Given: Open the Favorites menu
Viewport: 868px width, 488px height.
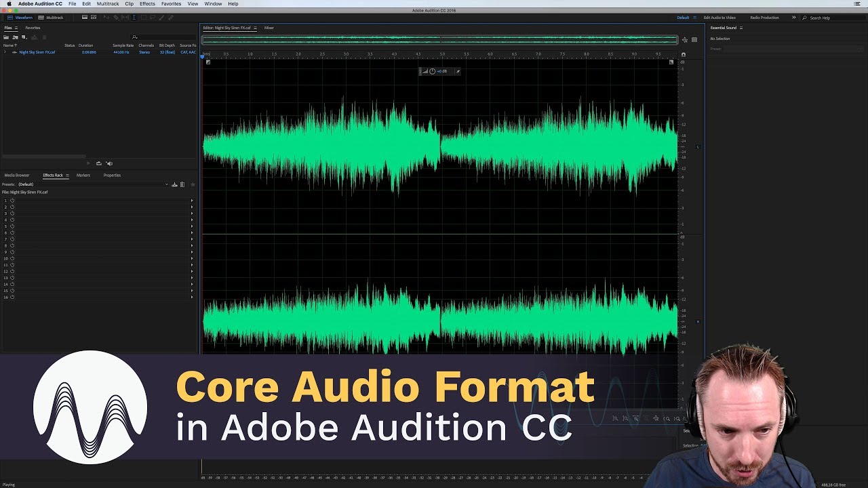Looking at the screenshot, I should (x=171, y=4).
